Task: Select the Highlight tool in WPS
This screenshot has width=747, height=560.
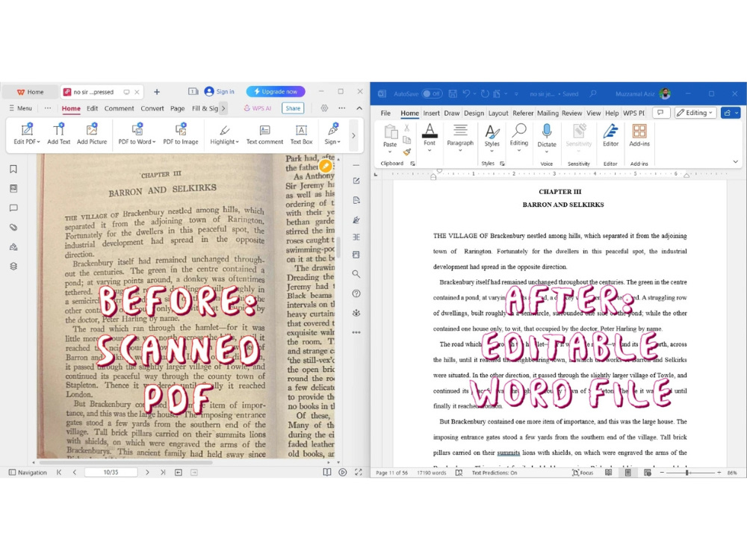Action: coord(224,134)
